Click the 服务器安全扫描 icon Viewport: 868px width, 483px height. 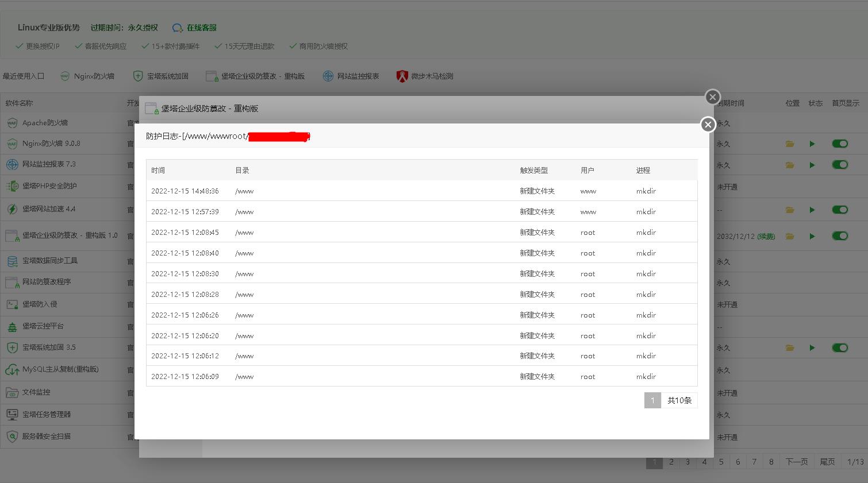(12, 436)
